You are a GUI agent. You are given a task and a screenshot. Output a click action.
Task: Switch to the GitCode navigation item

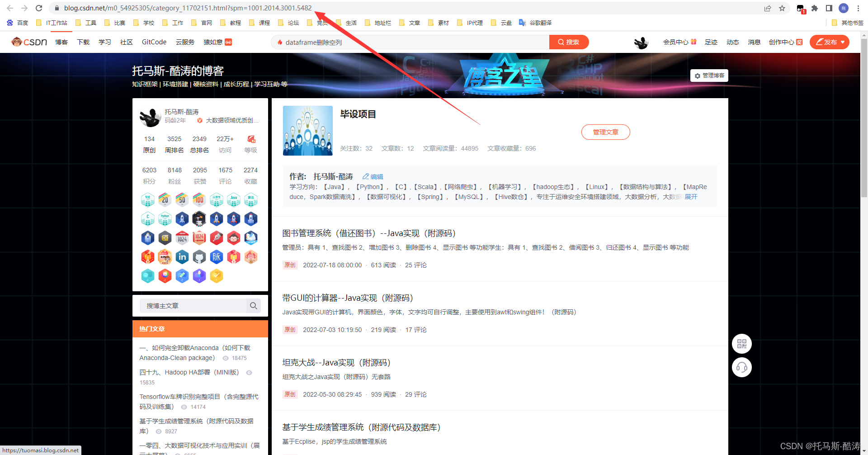point(154,42)
